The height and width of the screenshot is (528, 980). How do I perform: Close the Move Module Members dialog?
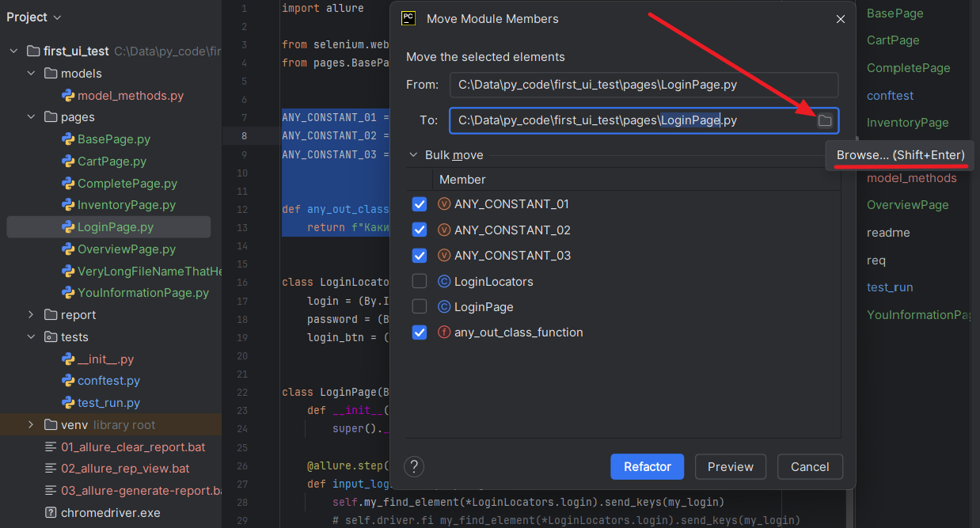pyautogui.click(x=840, y=19)
